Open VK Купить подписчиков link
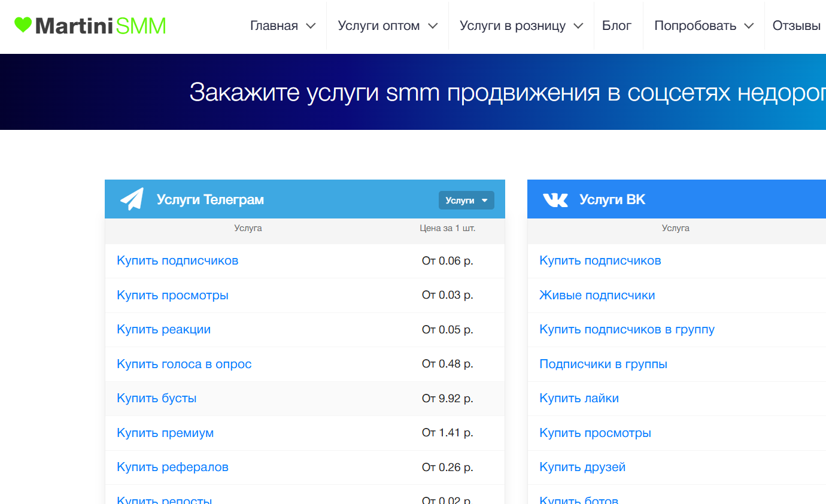The width and height of the screenshot is (826, 504). point(600,260)
